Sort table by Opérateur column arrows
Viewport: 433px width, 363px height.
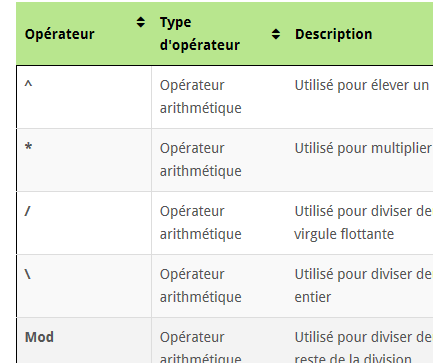tap(141, 22)
